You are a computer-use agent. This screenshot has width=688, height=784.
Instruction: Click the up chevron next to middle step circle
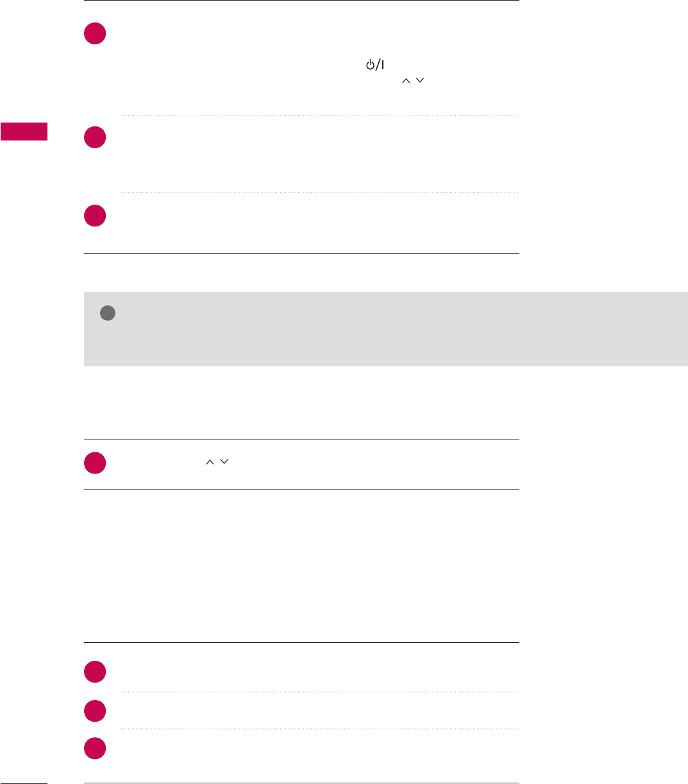tap(208, 462)
